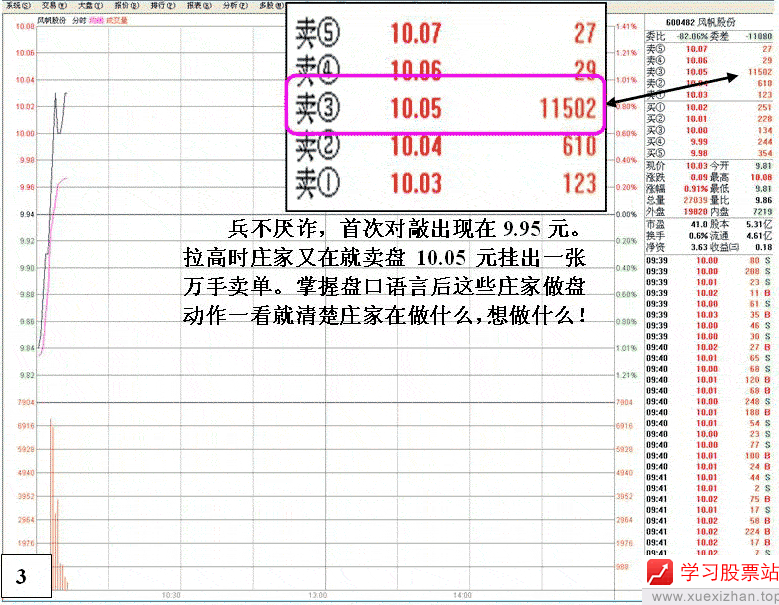The width and height of the screenshot is (779, 605).
Task: Click the 10.04 label on left price axis
Action: [25, 80]
